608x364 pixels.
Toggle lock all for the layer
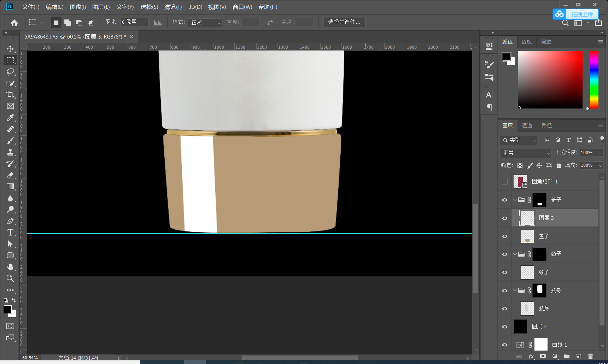[x=559, y=165]
